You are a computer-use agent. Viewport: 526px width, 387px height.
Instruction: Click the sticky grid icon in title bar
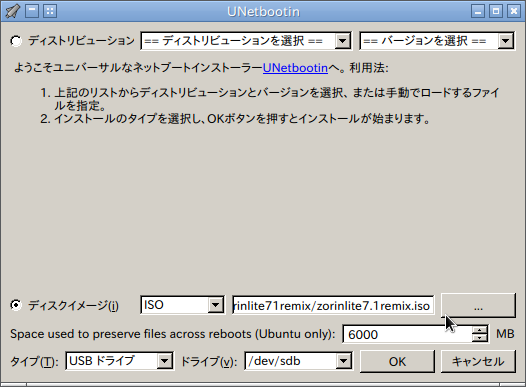point(50,11)
